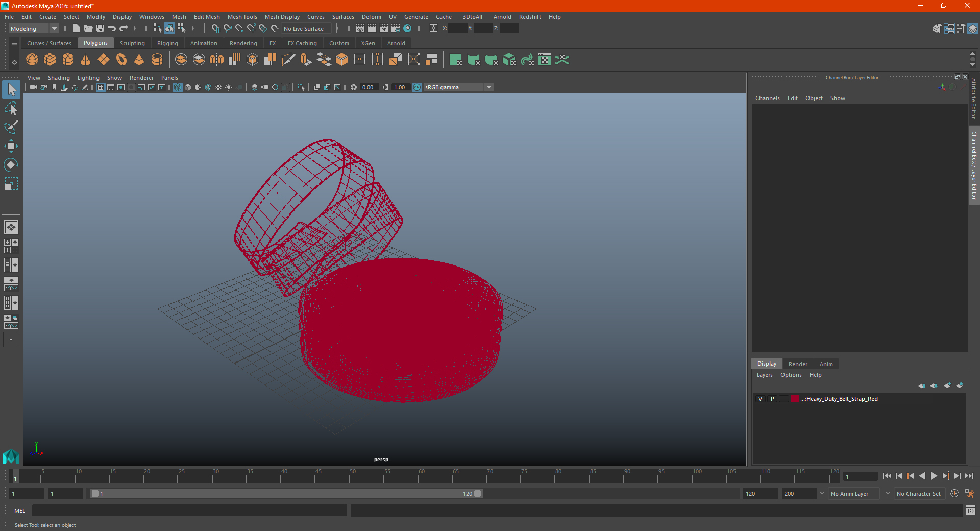Toggle visibility V of Heavy_Duty_Belt_Strap_Red layer
Image resolution: width=980 pixels, height=531 pixels.
(x=761, y=399)
